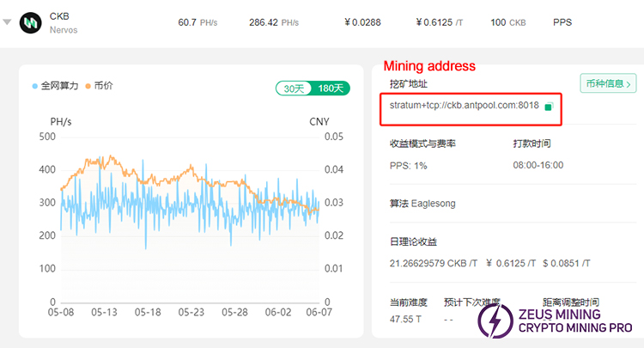Click the 日理论收益 label

[x=413, y=241]
